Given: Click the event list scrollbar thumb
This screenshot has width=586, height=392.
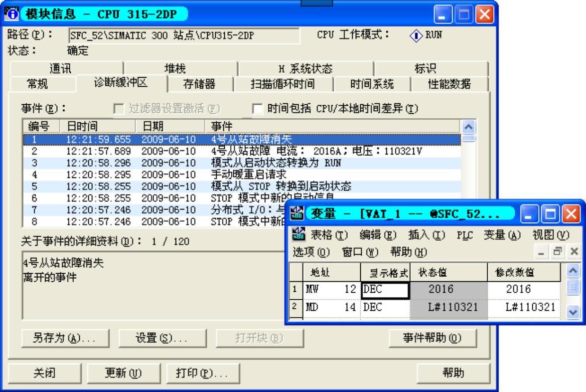Looking at the screenshot, I should [x=469, y=138].
